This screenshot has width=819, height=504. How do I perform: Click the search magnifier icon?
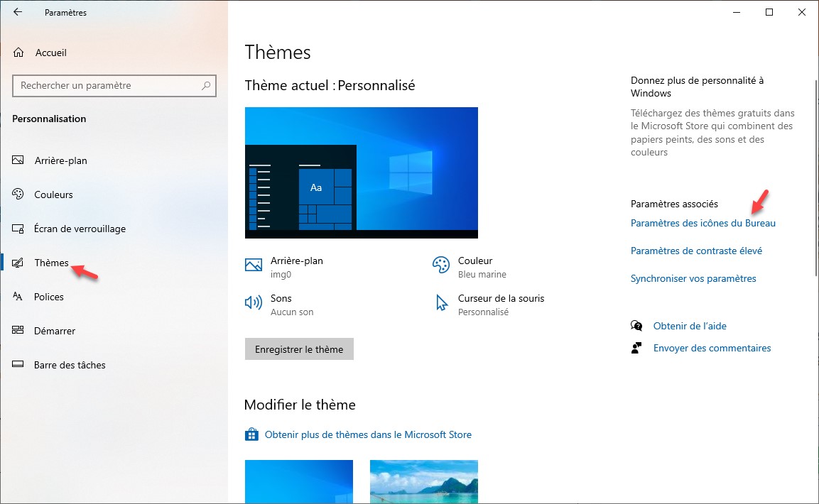(x=206, y=86)
